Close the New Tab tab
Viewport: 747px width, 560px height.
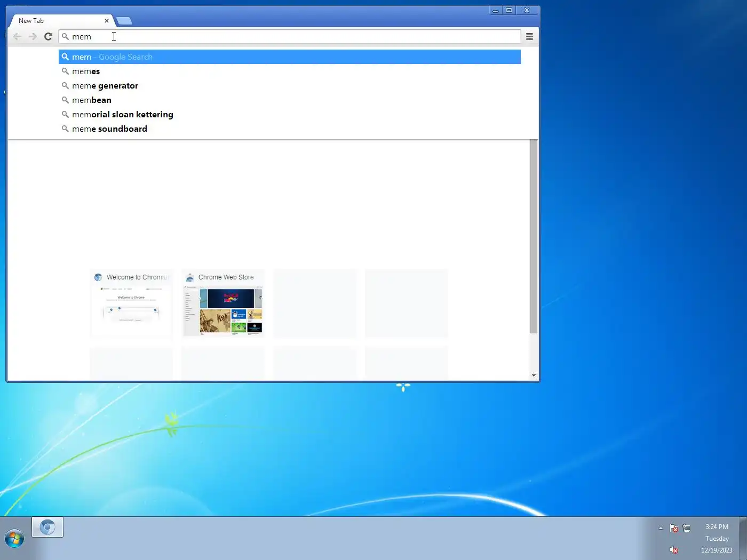pos(107,21)
